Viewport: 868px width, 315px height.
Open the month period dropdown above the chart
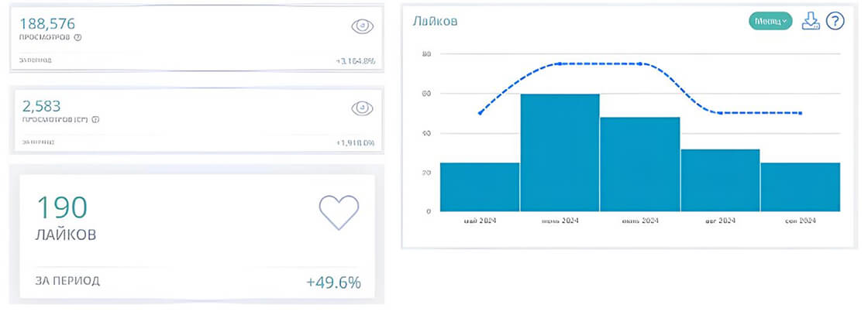[x=770, y=21]
